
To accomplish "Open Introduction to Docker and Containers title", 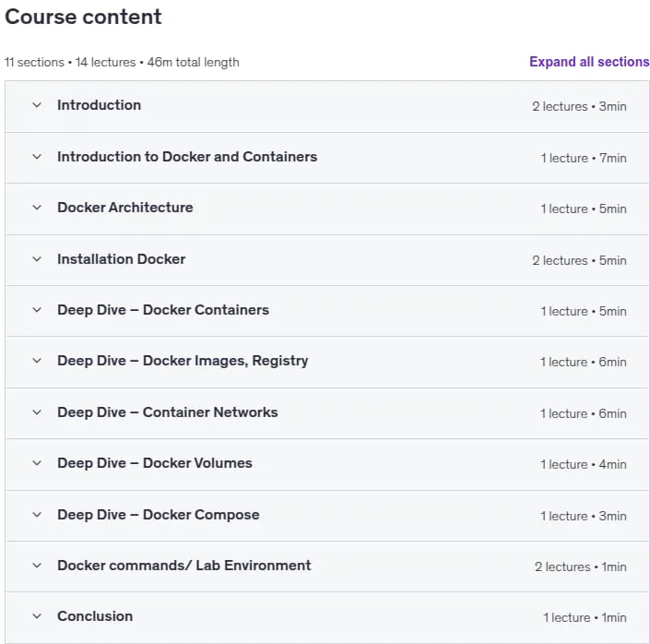I will [x=187, y=157].
